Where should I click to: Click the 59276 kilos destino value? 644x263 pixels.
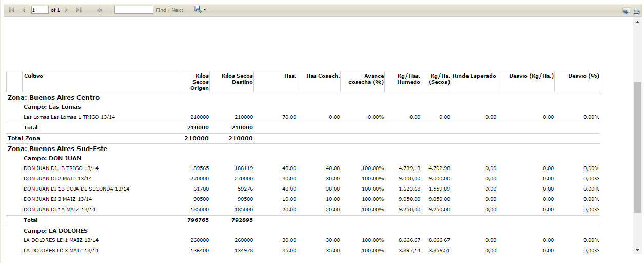(x=245, y=189)
